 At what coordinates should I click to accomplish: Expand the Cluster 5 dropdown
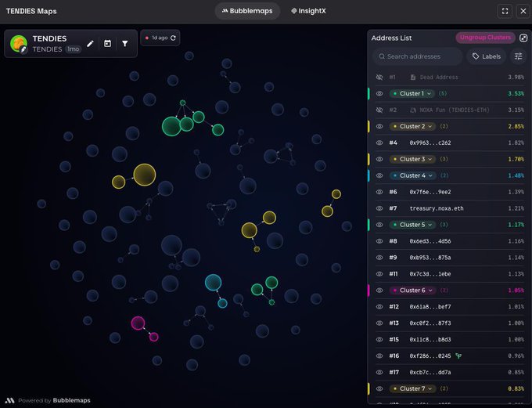pos(412,225)
